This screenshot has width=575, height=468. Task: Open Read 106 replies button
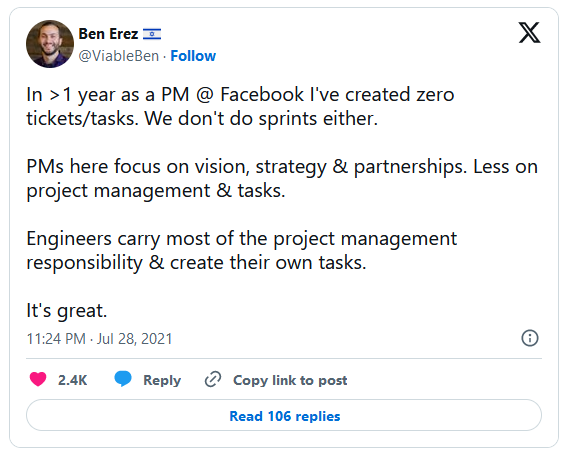(284, 415)
